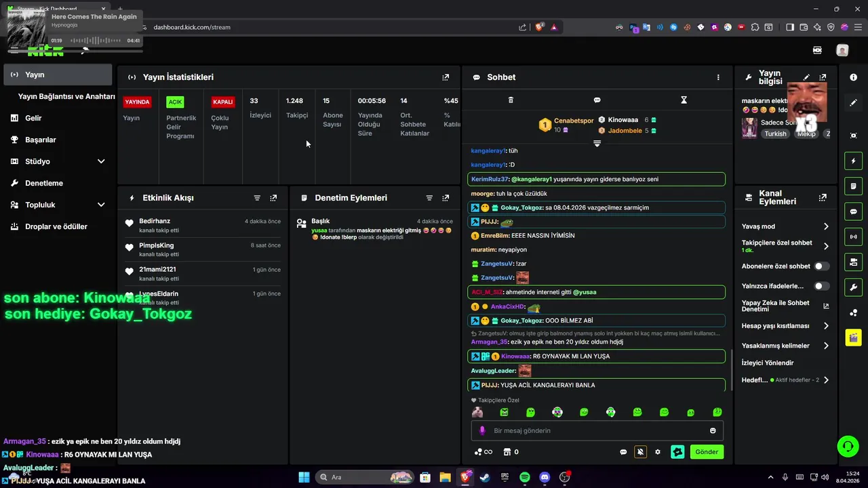Open Takipçilere özel sohbet chevron
The image size is (868, 488).
coord(826,246)
